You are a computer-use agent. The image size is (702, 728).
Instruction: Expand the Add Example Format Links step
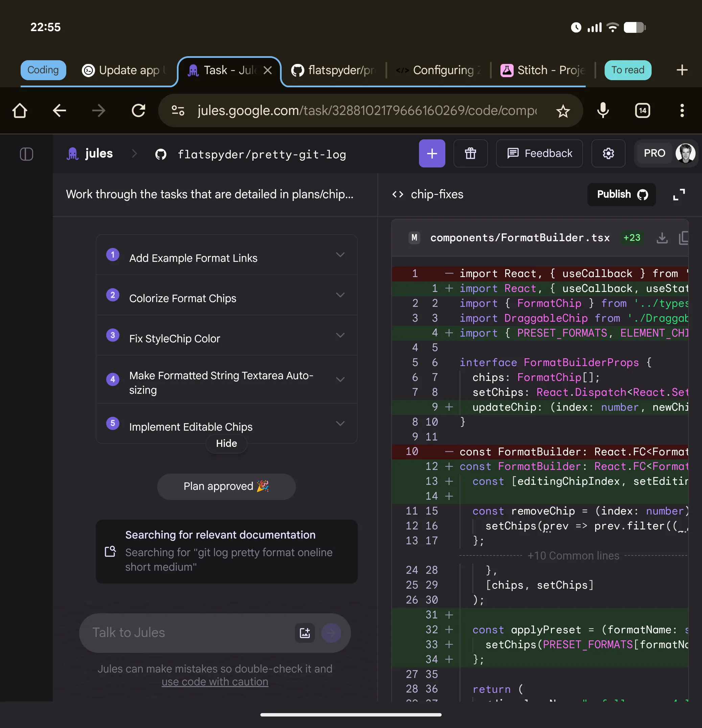340,255
